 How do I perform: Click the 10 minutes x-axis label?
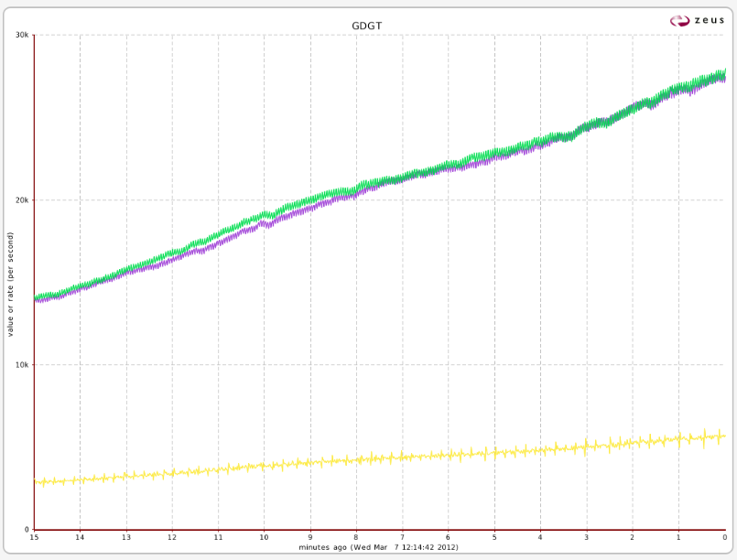pos(265,537)
